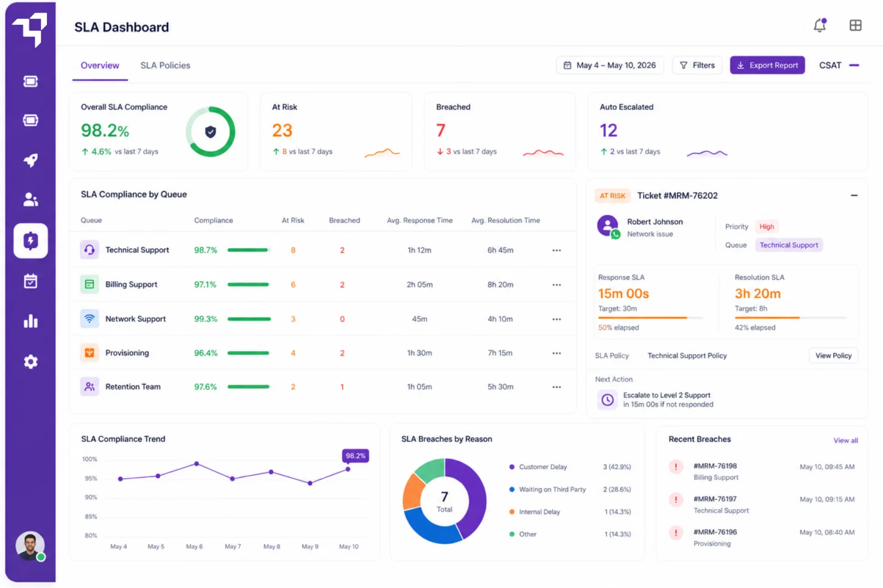Click the Technical Support Policy text

(687, 356)
